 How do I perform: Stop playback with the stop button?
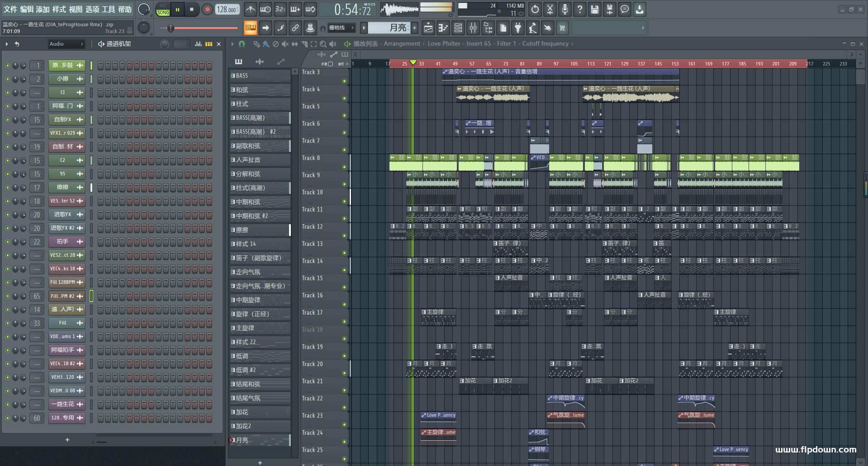click(x=192, y=9)
